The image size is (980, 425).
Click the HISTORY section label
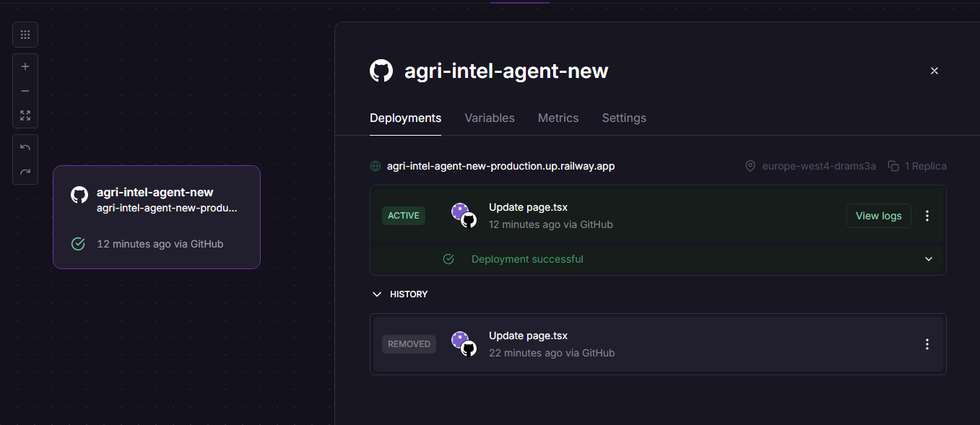tap(409, 294)
